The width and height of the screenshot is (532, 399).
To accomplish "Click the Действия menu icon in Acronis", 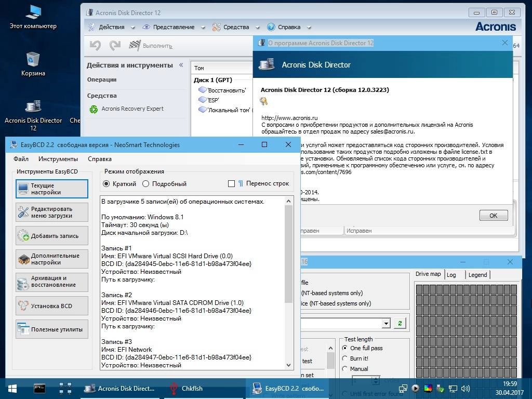I will click(91, 27).
